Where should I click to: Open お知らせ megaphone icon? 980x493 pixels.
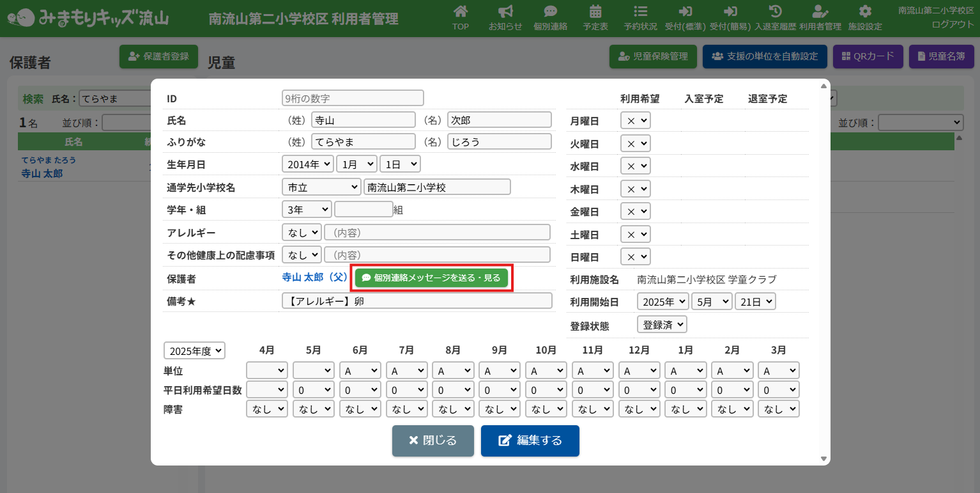pyautogui.click(x=505, y=12)
